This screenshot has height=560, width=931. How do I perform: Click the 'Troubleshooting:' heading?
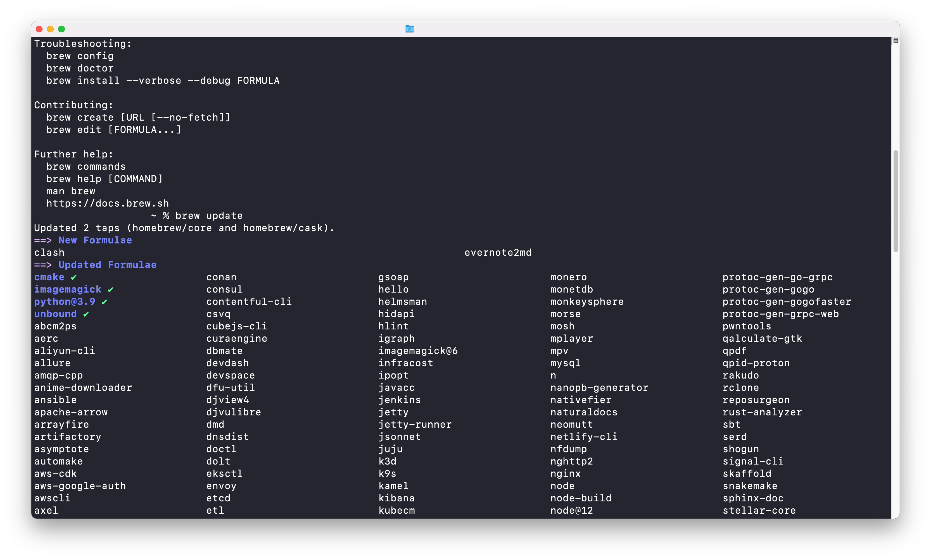click(x=83, y=44)
